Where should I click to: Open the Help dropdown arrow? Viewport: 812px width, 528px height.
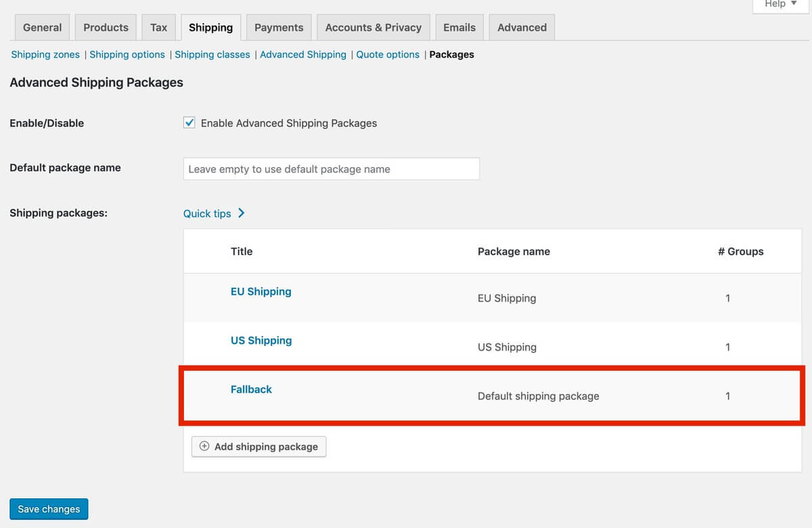pos(793,4)
